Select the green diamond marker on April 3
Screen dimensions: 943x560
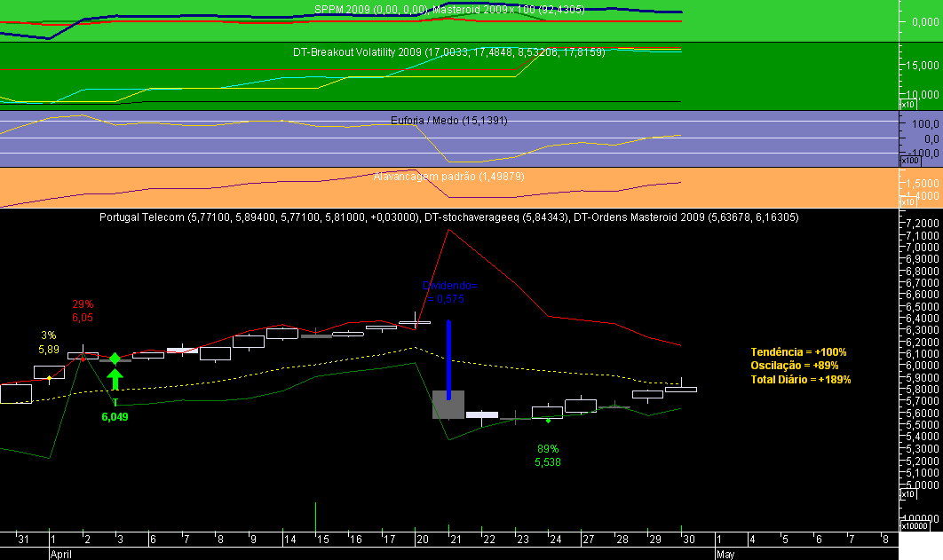coord(115,359)
